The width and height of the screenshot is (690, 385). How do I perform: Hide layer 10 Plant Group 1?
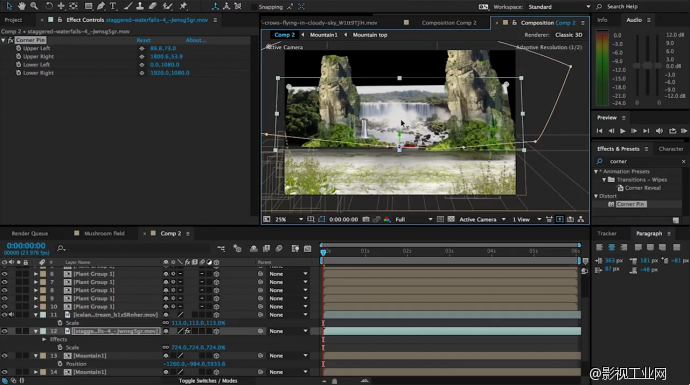4,306
